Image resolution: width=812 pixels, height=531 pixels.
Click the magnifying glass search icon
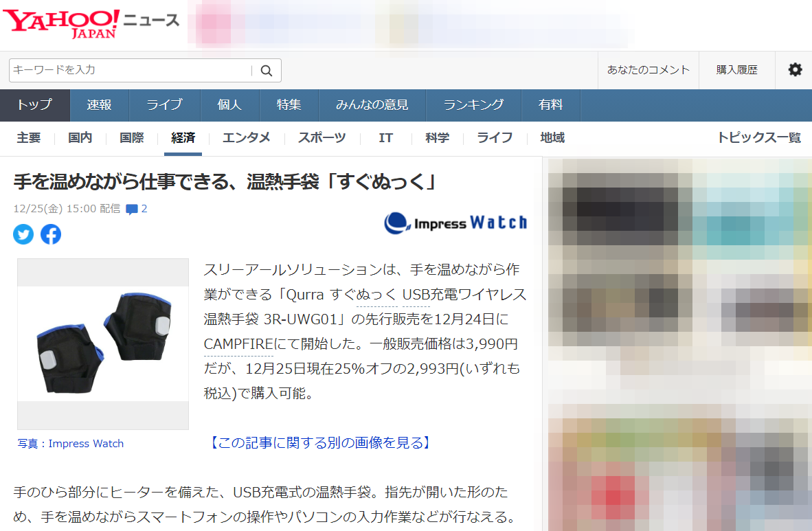tap(267, 71)
